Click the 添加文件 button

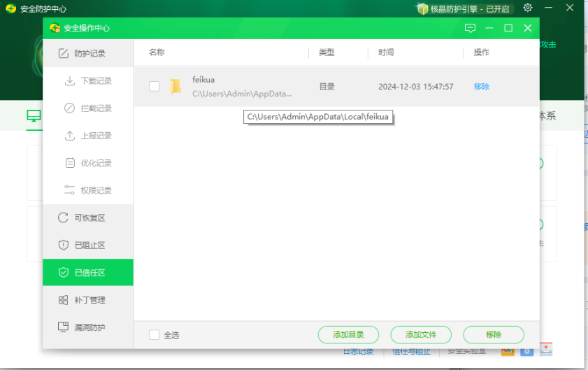tap(421, 335)
